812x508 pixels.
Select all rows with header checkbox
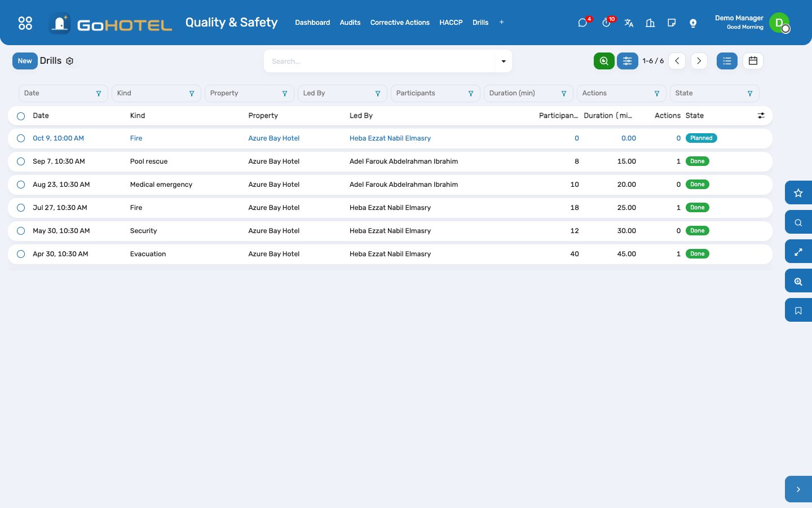[21, 116]
